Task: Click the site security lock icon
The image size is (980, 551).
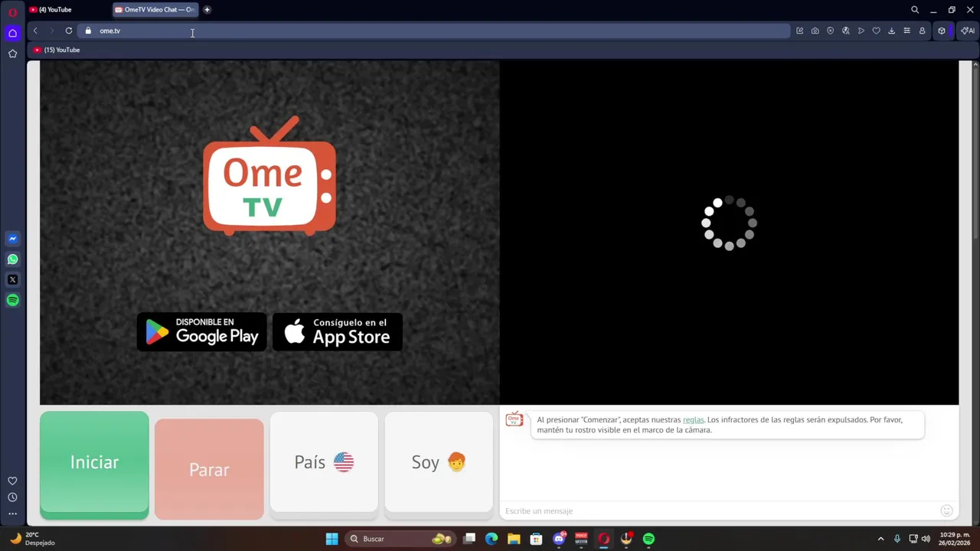Action: pyautogui.click(x=88, y=31)
